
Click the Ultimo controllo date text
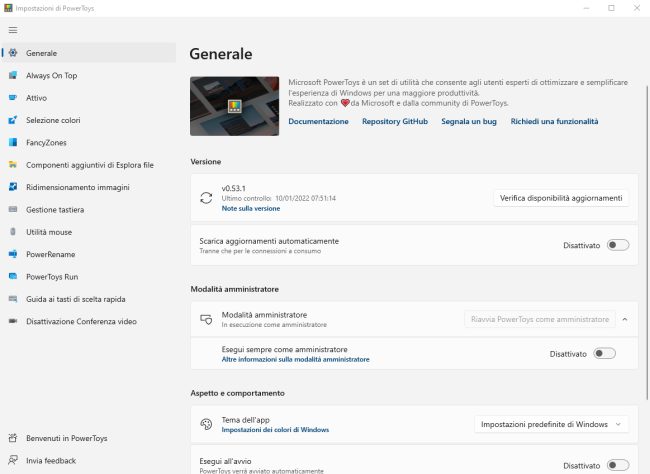coord(279,199)
